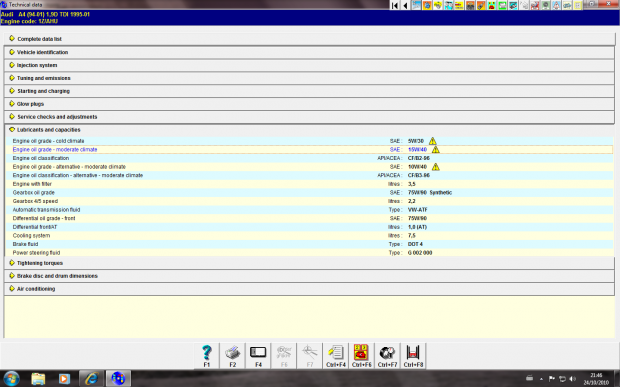The height and width of the screenshot is (387, 620).
Task: Click the red Ctrl+F6 icon
Action: [361, 355]
